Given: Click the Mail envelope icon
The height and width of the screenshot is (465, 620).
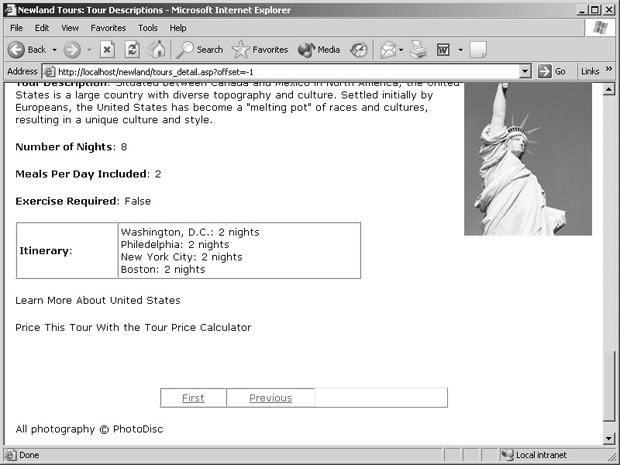Looking at the screenshot, I should (x=388, y=50).
